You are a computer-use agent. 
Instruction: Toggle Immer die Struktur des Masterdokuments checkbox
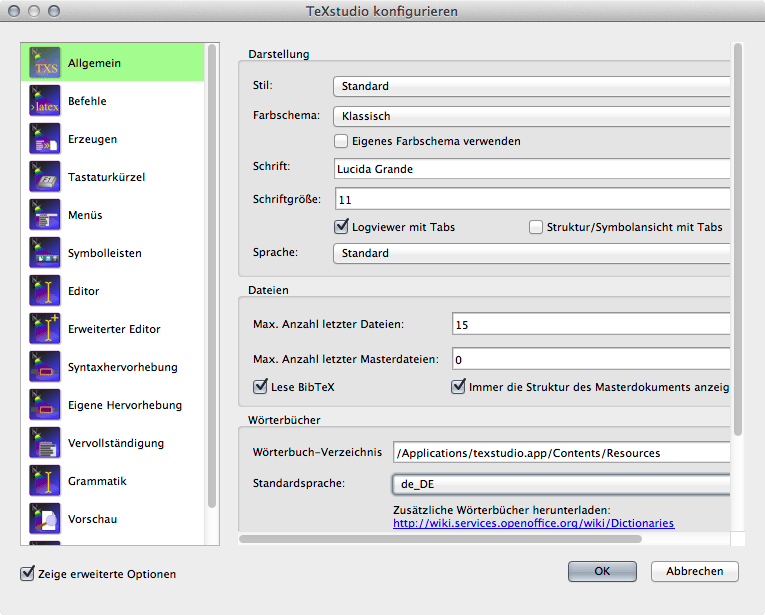458,387
